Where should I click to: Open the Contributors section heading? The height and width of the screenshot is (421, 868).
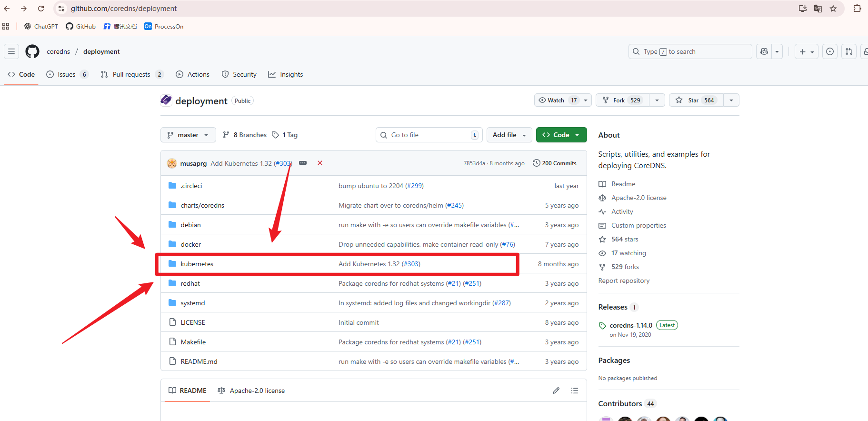(x=620, y=403)
